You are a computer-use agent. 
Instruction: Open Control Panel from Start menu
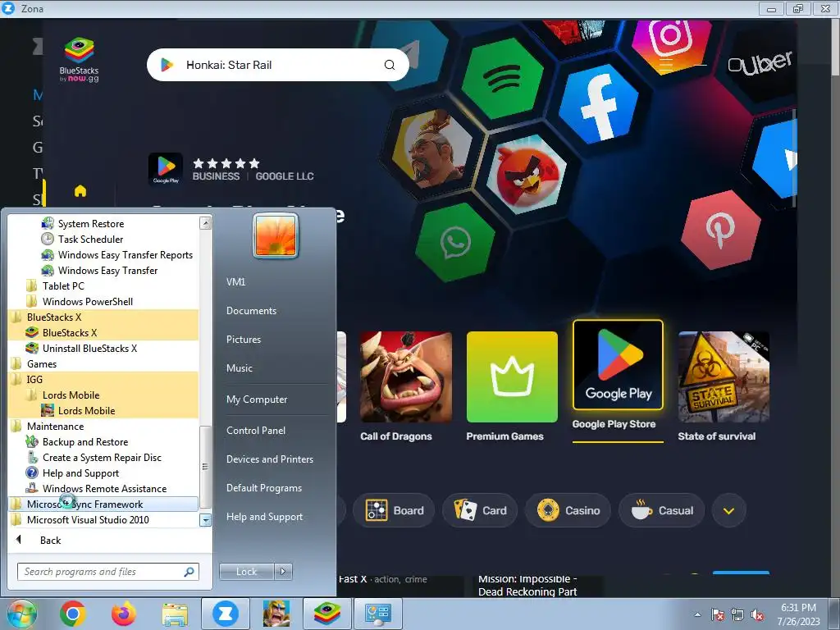tap(256, 430)
